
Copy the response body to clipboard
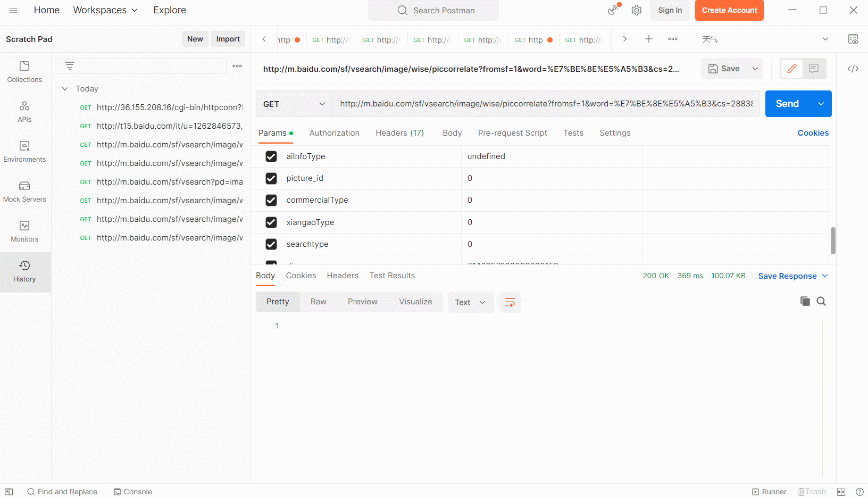pos(805,301)
